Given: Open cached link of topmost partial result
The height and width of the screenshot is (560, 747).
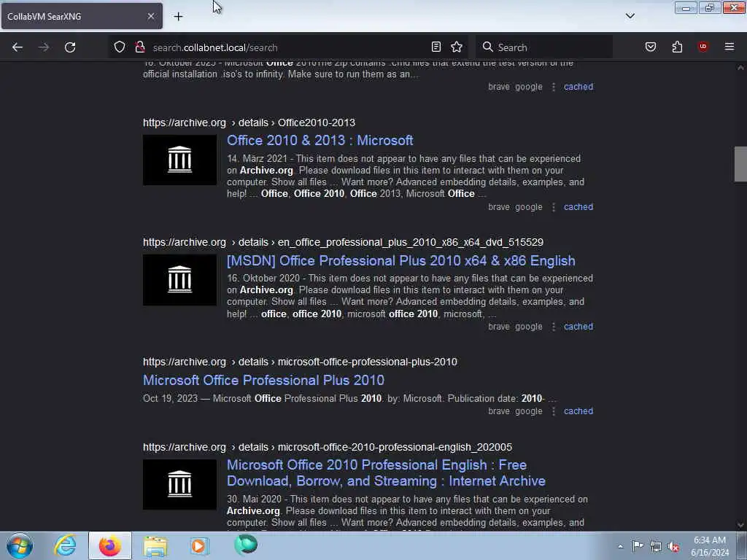Looking at the screenshot, I should point(578,87).
